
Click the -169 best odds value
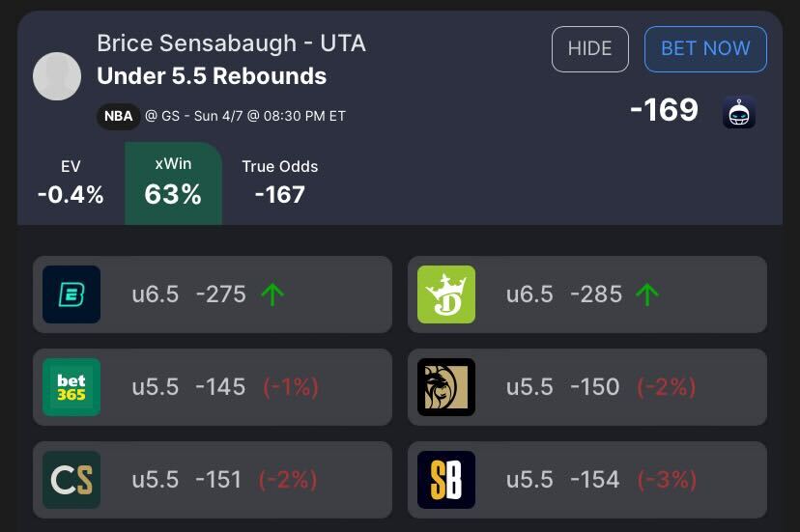coord(664,110)
